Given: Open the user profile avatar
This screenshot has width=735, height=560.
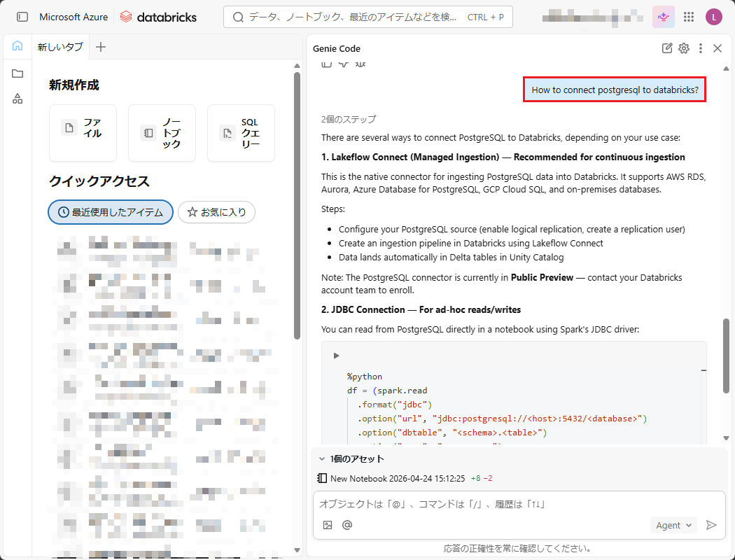Looking at the screenshot, I should click(x=713, y=17).
